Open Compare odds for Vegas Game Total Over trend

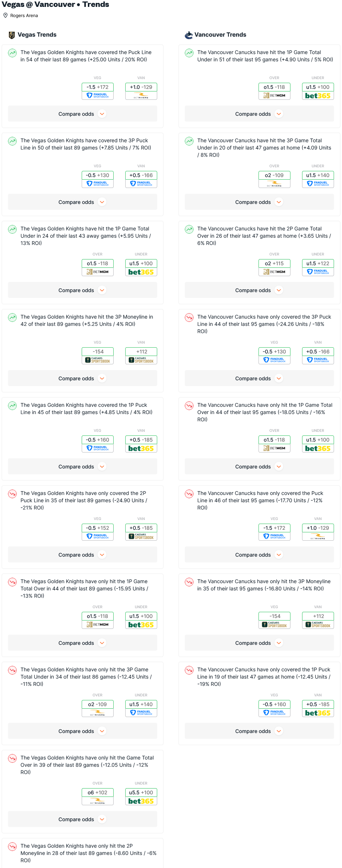(83, 819)
